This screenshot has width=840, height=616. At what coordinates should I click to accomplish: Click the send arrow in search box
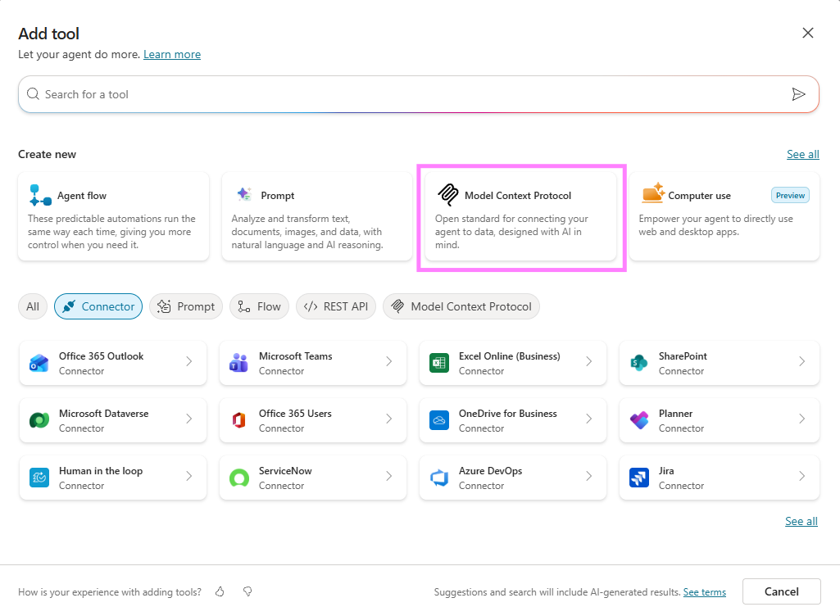(798, 94)
